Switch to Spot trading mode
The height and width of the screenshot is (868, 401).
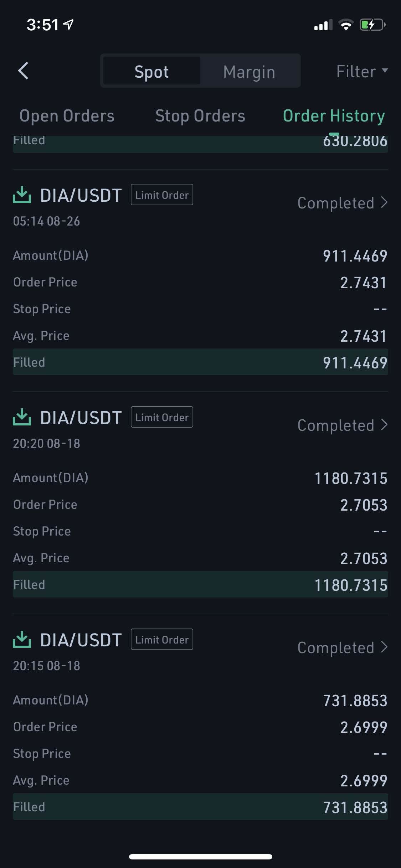[x=151, y=71]
